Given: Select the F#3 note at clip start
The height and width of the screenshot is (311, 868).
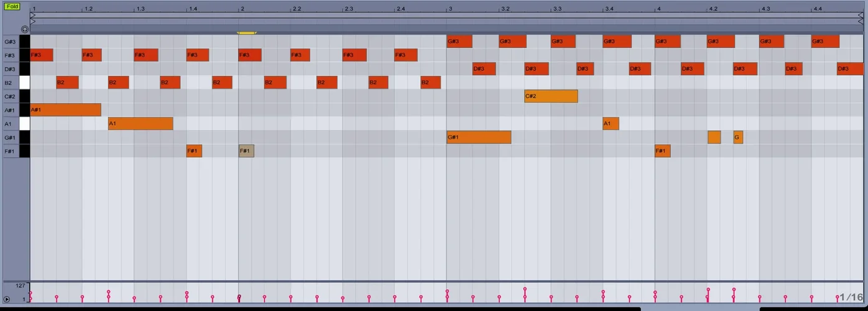Looking at the screenshot, I should coord(42,55).
